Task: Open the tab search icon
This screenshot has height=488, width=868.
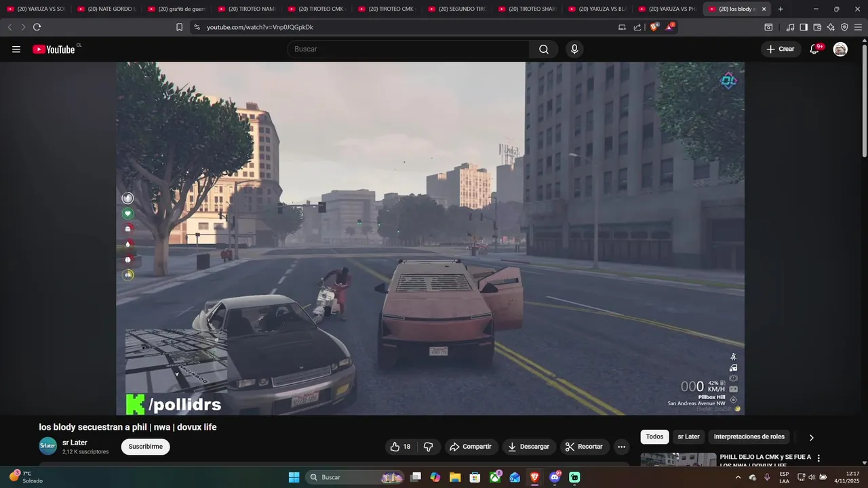Action: [768, 27]
